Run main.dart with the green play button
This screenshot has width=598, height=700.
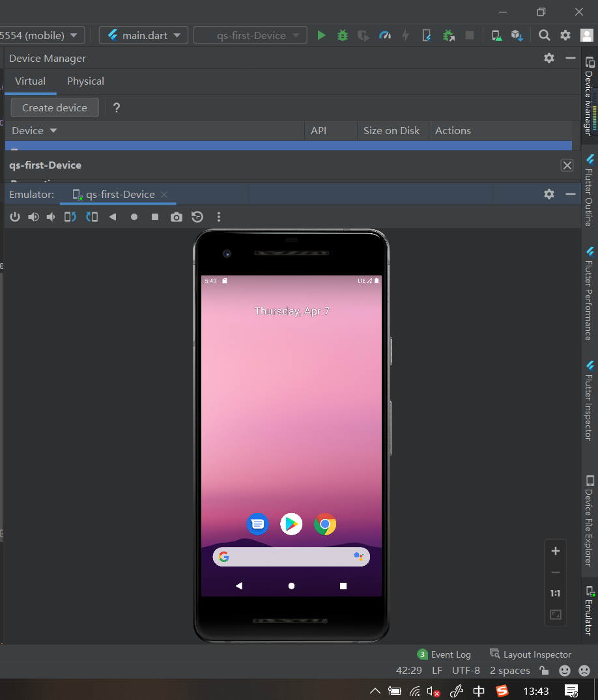click(x=321, y=35)
